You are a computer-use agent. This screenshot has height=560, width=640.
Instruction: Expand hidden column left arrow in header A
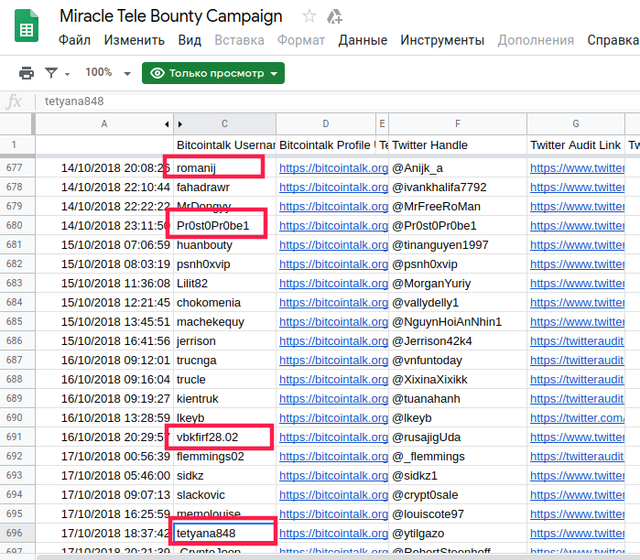(167, 124)
